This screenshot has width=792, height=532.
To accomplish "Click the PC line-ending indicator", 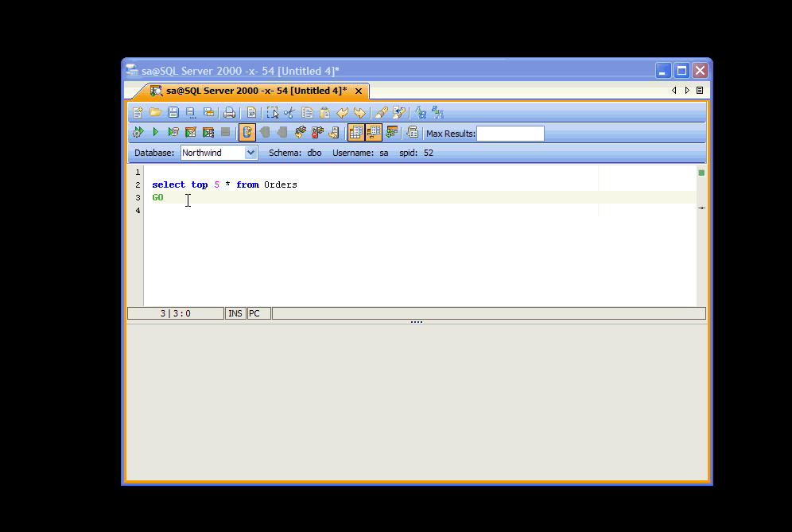I will [258, 313].
